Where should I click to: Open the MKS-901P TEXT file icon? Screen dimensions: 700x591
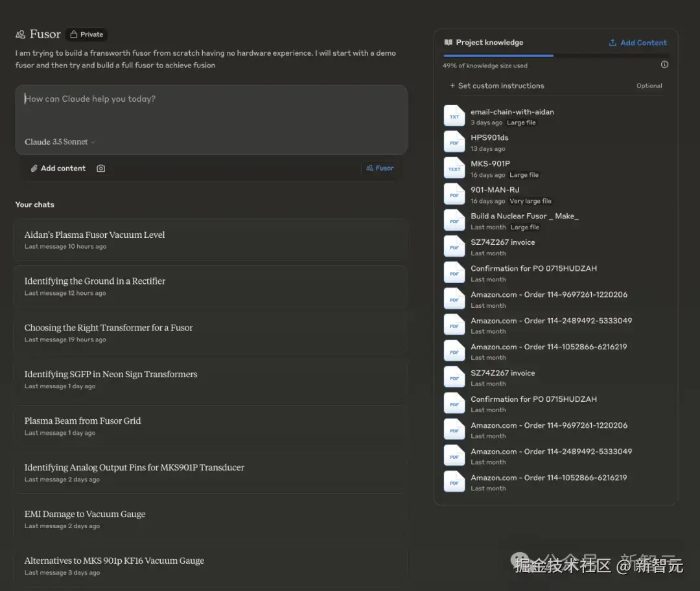[454, 168]
